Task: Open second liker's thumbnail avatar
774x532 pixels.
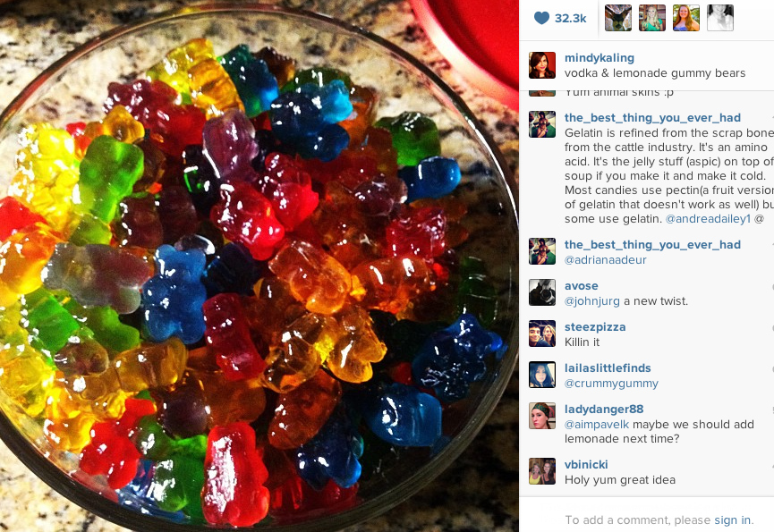Action: point(652,18)
